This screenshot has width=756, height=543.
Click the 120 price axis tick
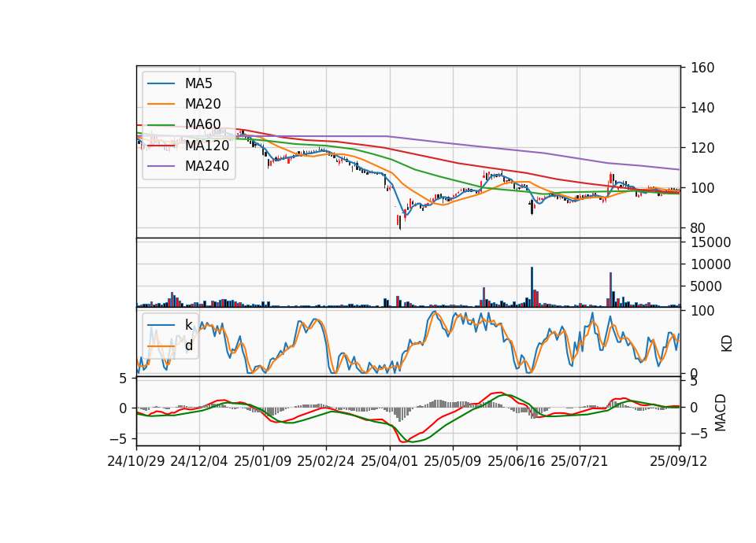(x=702, y=148)
